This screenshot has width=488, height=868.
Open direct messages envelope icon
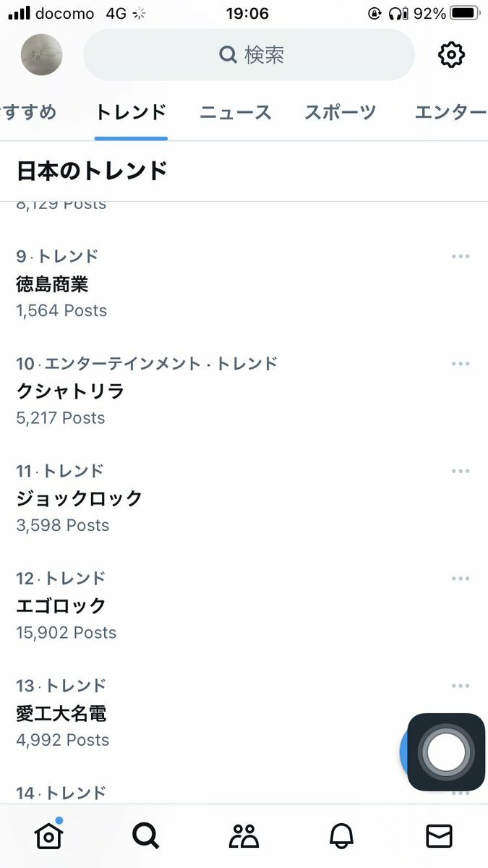pyautogui.click(x=439, y=836)
